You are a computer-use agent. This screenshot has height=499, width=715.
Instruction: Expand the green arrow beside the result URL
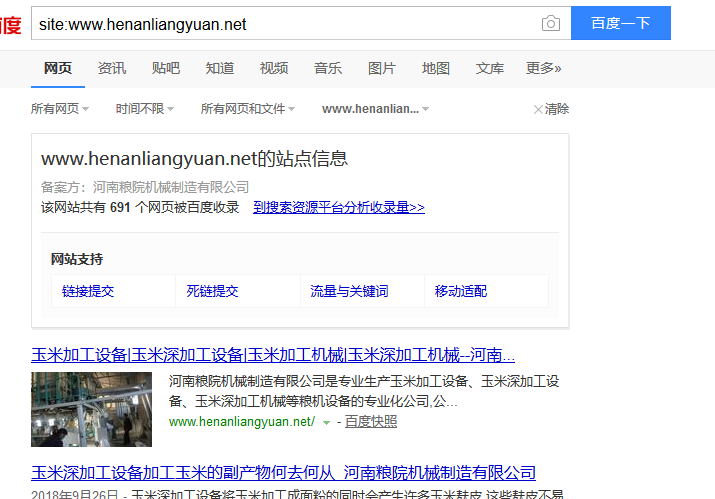pyautogui.click(x=326, y=422)
